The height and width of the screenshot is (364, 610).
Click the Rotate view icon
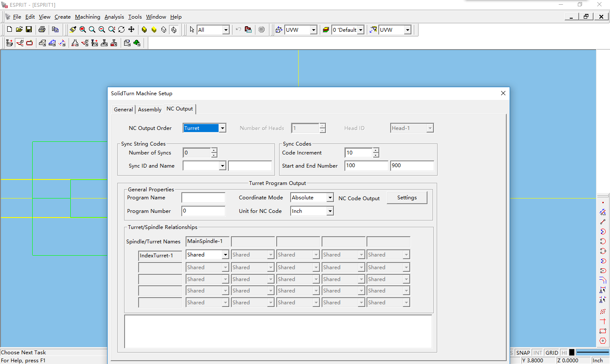coord(122,29)
